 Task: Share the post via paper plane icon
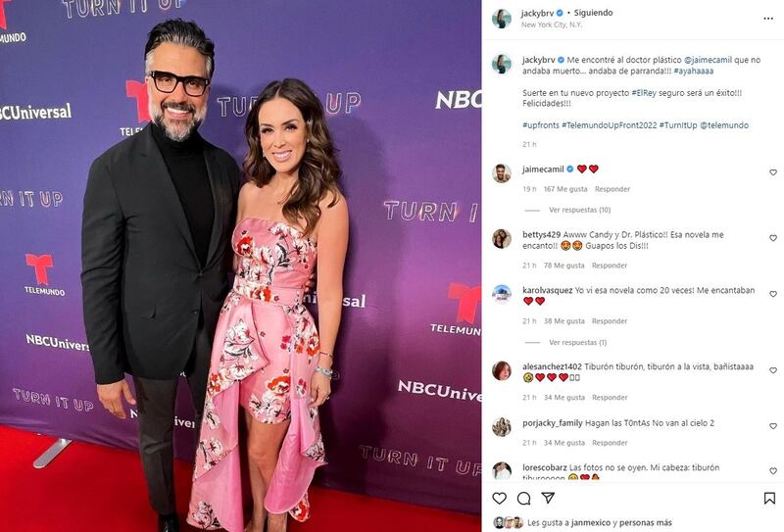click(548, 498)
